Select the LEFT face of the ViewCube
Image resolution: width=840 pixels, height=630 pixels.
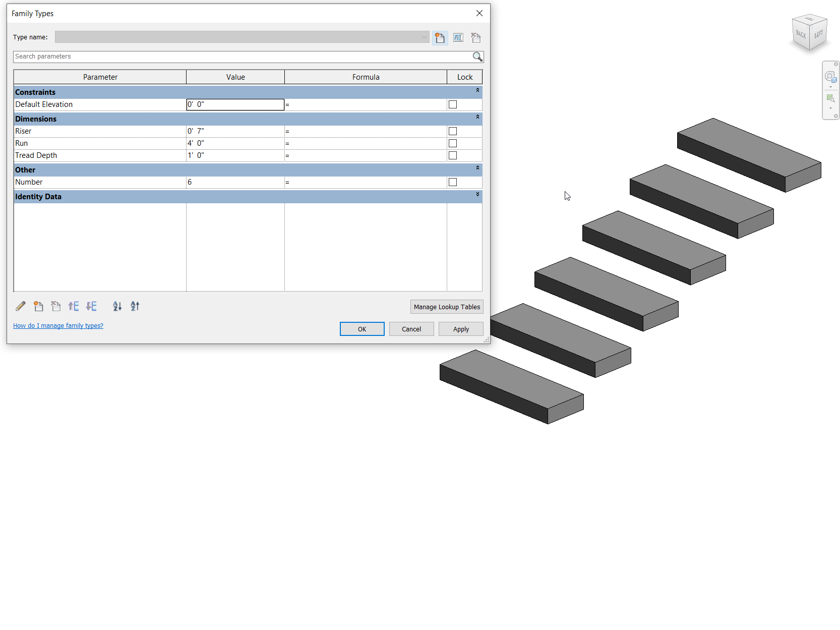click(x=818, y=34)
